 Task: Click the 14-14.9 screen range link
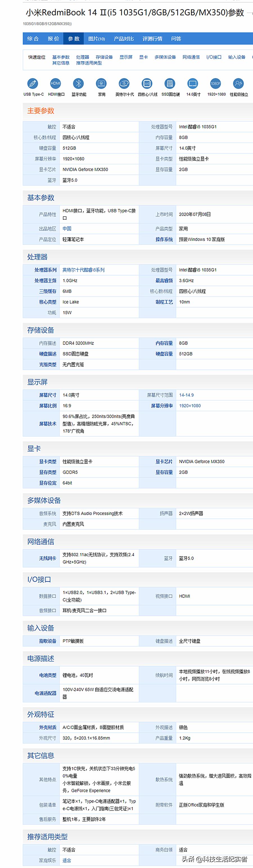[186, 395]
